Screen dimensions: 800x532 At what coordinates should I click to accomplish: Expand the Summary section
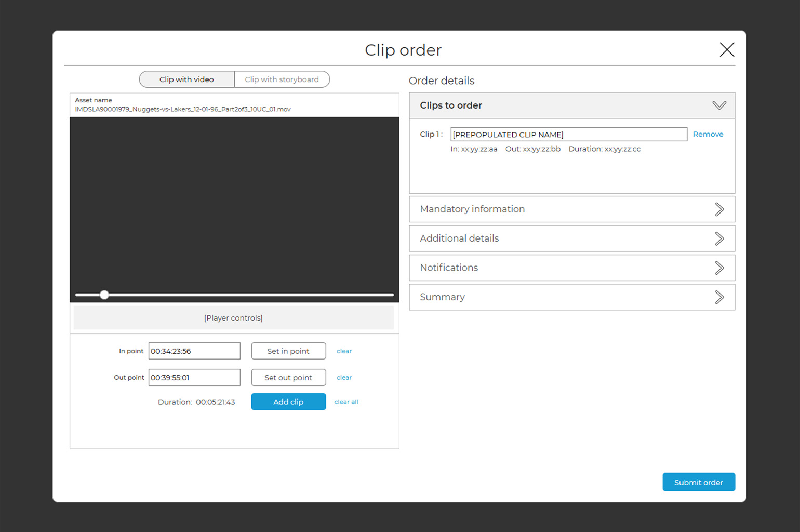719,297
